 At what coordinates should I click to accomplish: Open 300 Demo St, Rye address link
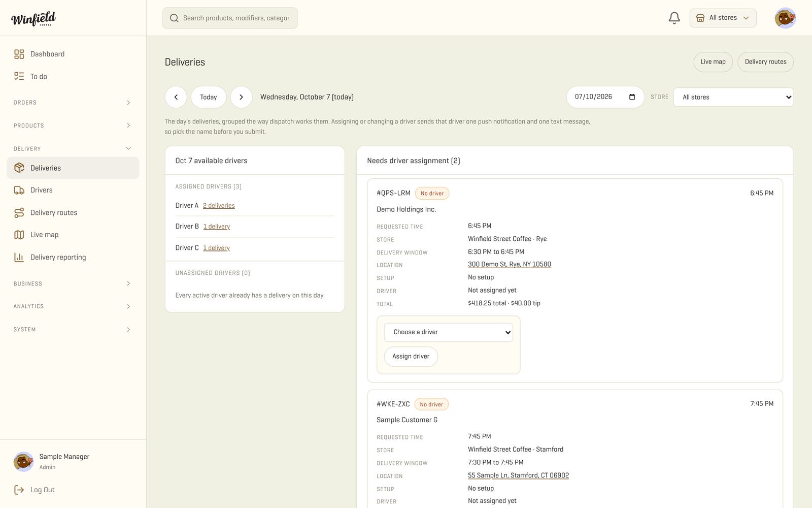click(510, 264)
